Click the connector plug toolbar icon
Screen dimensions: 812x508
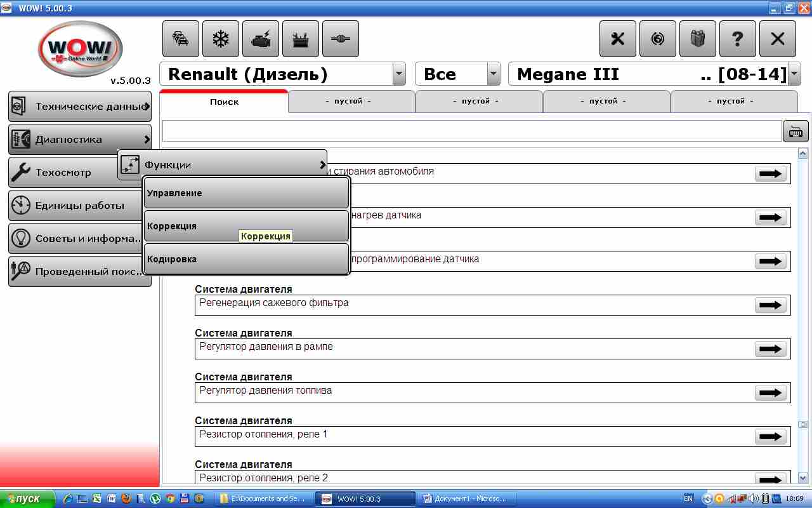click(341, 39)
